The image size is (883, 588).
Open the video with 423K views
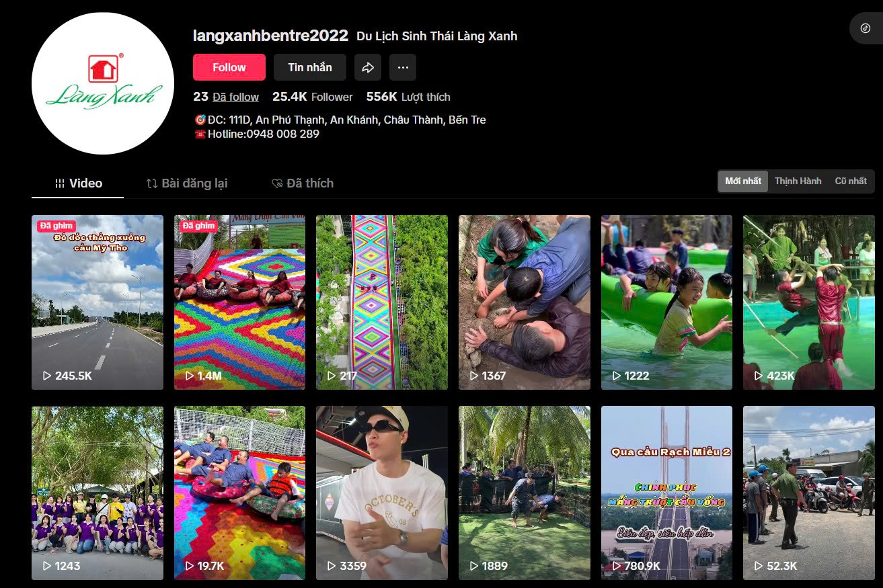[809, 302]
